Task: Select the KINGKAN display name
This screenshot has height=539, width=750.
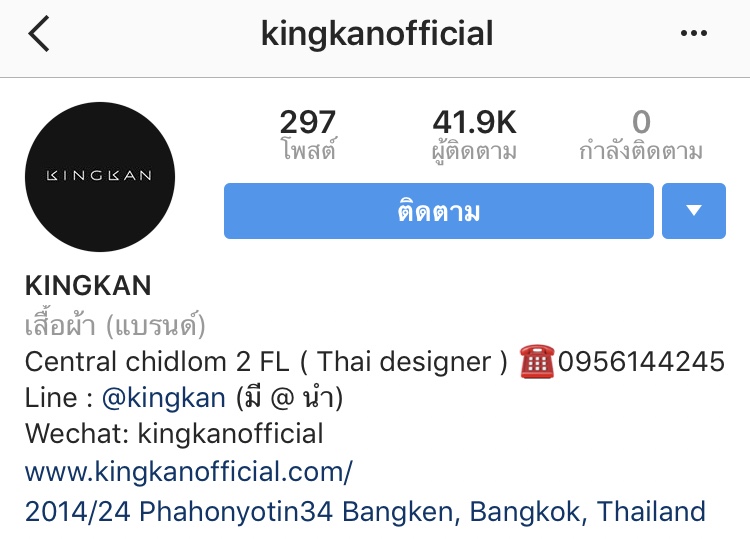Action: click(88, 286)
